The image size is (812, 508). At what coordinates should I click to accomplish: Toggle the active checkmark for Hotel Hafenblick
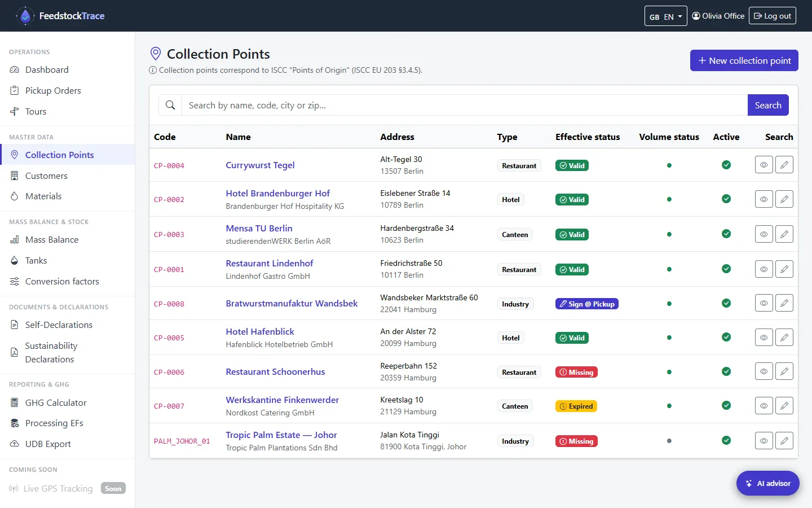point(726,337)
